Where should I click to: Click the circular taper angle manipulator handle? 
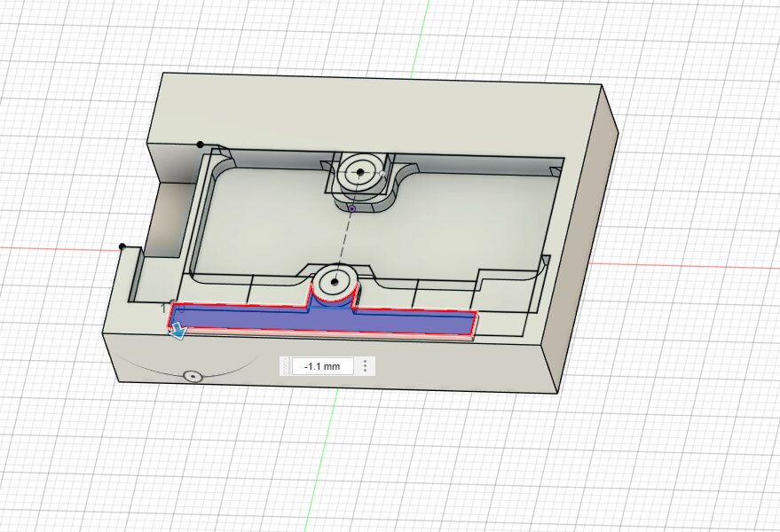coord(192,376)
